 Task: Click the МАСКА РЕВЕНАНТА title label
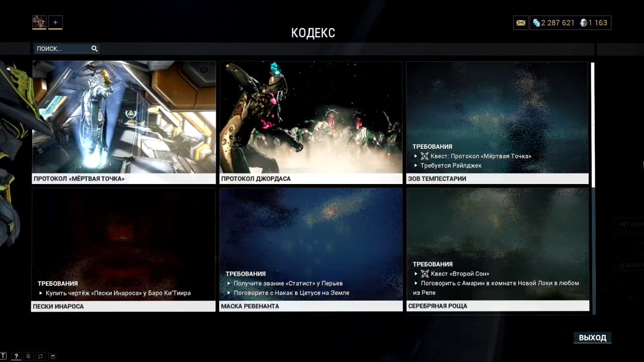coord(250,306)
